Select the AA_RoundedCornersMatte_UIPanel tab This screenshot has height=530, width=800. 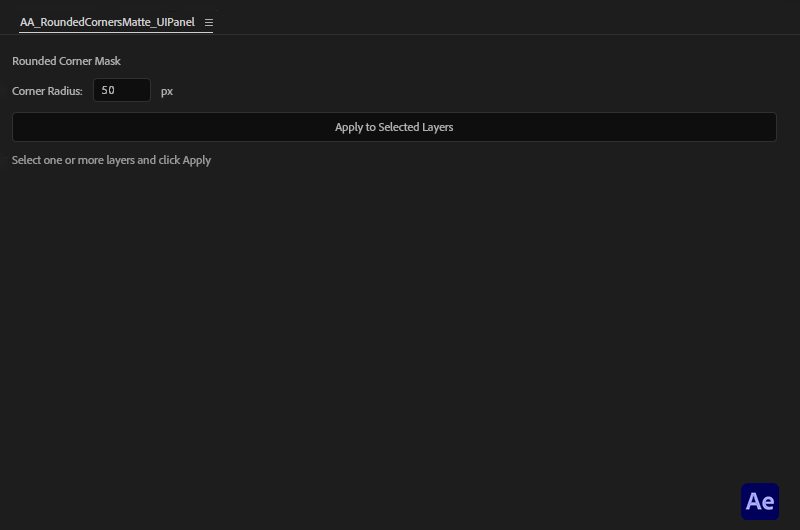tap(107, 22)
